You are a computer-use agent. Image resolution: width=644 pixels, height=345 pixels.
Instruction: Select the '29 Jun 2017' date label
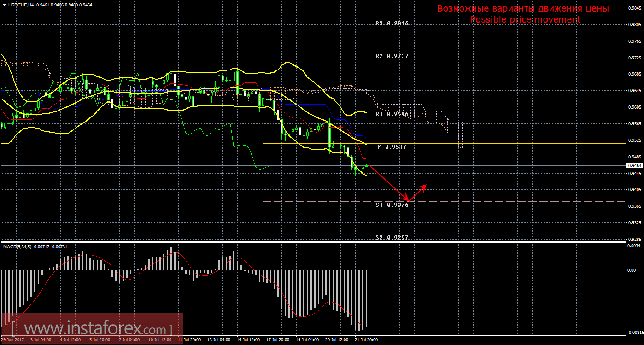coord(12,340)
